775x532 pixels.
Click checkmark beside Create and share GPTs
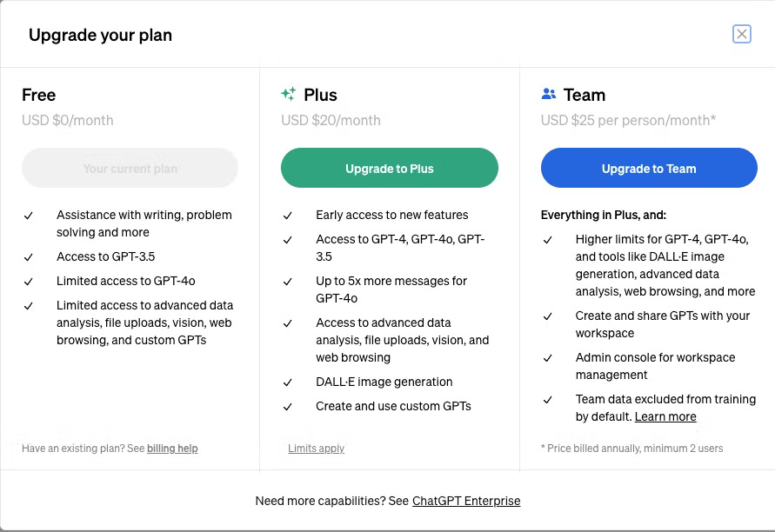(548, 316)
